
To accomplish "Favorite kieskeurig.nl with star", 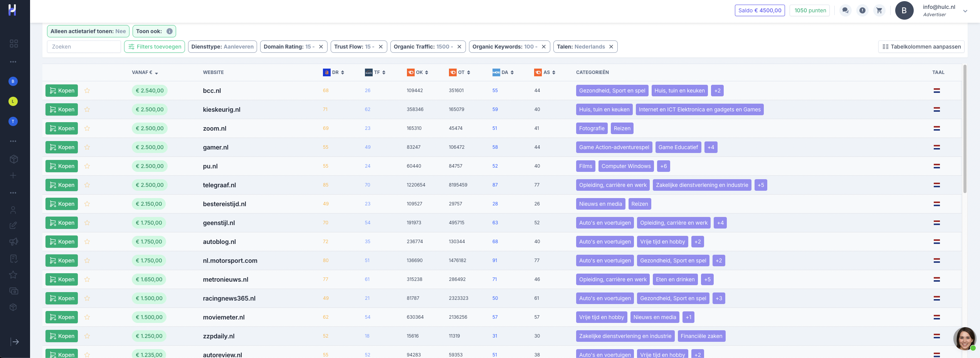I will (x=87, y=109).
